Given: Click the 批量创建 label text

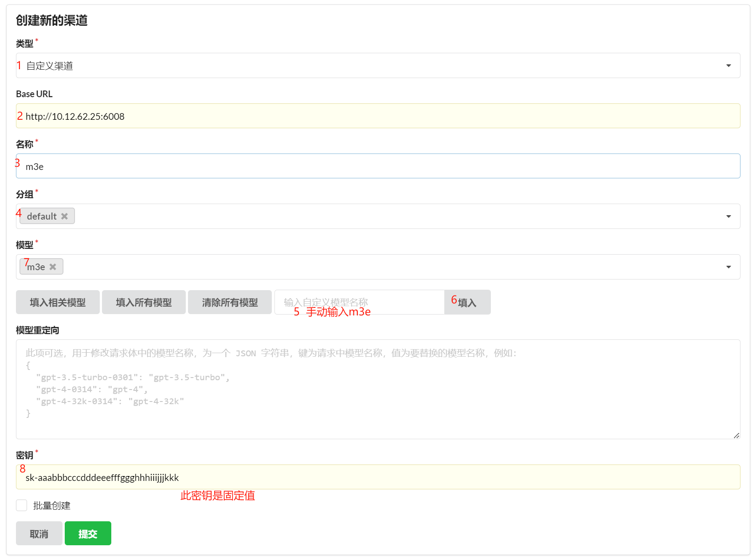Looking at the screenshot, I should (x=52, y=506).
